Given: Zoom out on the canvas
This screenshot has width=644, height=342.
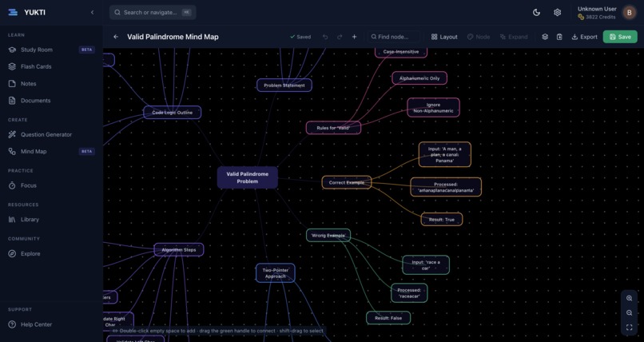Looking at the screenshot, I should (x=629, y=313).
